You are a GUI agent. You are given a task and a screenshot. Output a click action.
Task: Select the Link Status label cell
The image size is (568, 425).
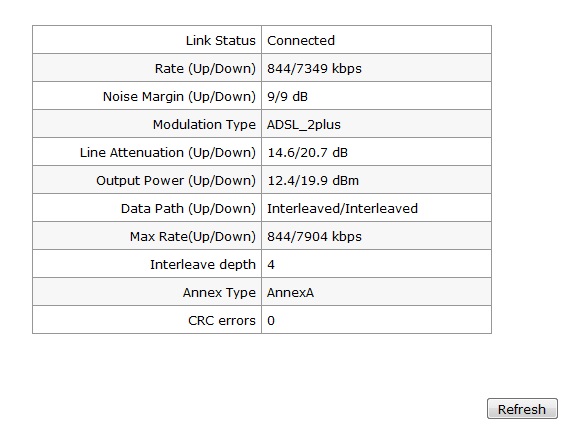pos(147,40)
